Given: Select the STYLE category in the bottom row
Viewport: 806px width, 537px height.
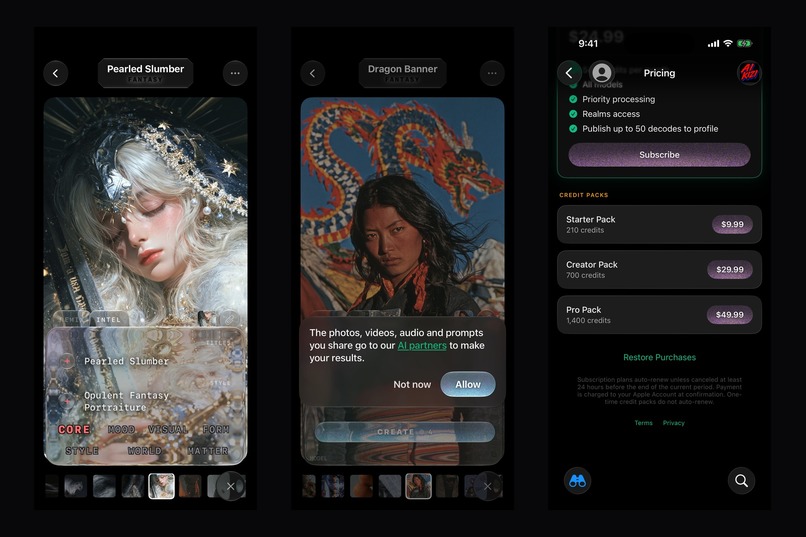Looking at the screenshot, I should point(82,451).
